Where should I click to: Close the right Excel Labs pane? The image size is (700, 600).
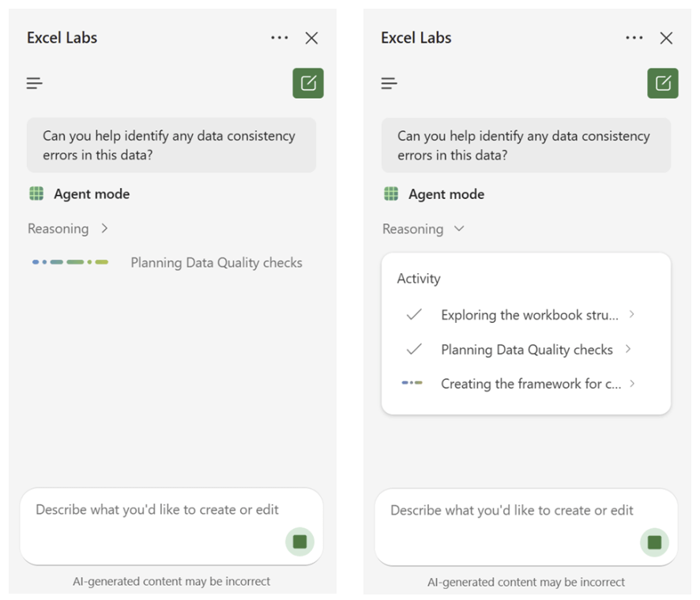click(666, 38)
